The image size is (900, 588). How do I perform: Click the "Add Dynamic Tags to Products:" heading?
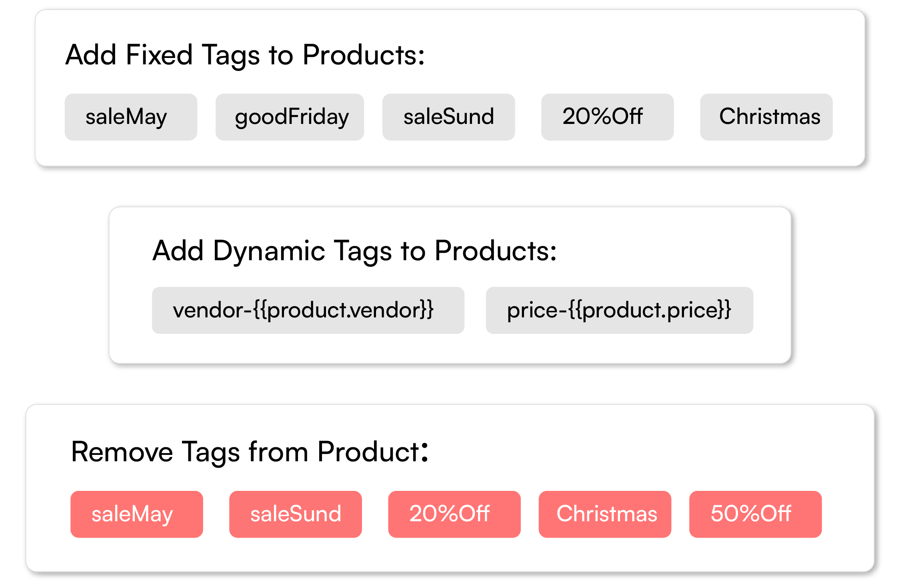click(x=354, y=251)
